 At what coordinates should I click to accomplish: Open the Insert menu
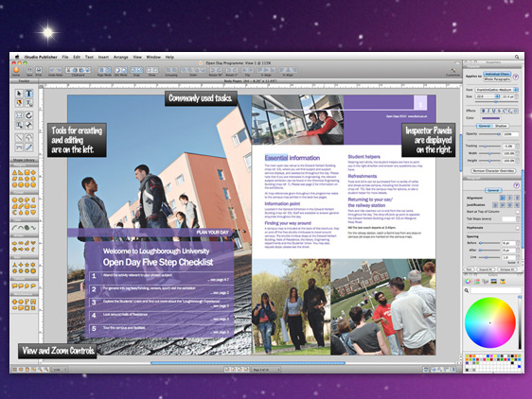[103, 57]
